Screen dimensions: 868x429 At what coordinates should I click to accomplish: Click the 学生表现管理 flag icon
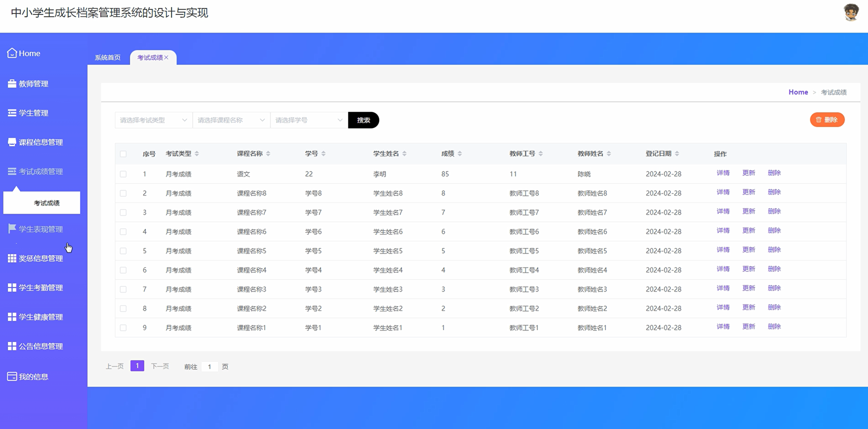tap(12, 229)
